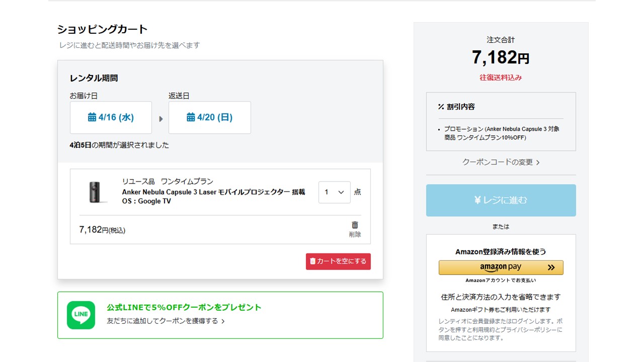Pay with the amazon pay button
Image resolution: width=644 pixels, height=362 pixels.
tap(501, 267)
